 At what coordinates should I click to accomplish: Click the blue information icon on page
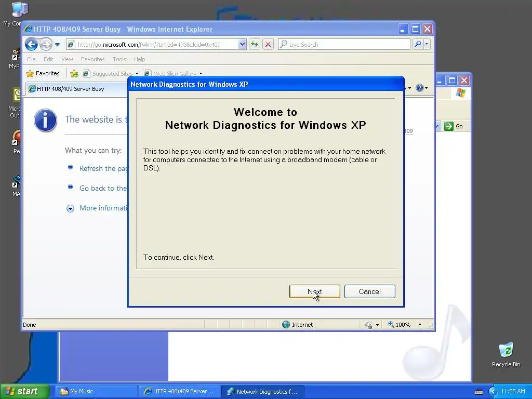46,120
